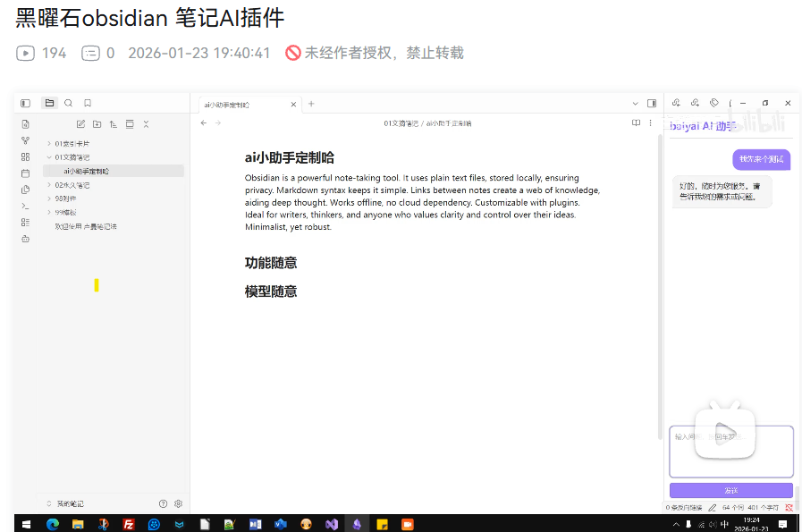Image resolution: width=802 pixels, height=532 pixels.
Task: Open the search pane icon
Action: pos(69,104)
